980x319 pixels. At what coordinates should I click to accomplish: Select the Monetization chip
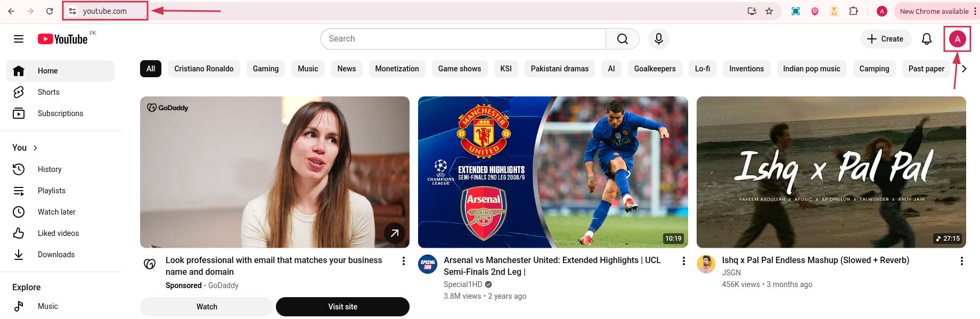tap(397, 69)
